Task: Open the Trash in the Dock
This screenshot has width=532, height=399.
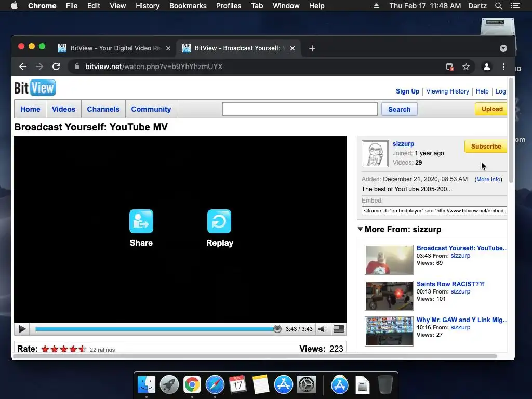Action: coord(385,385)
